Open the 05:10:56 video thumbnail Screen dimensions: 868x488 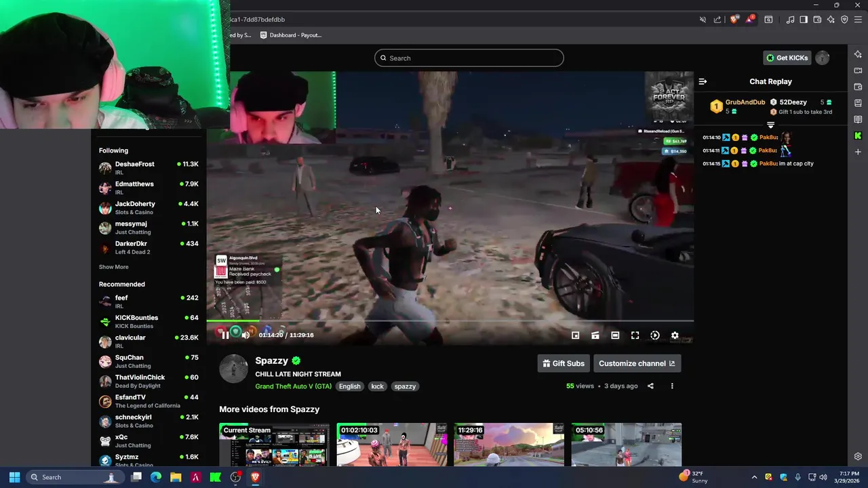coord(626,445)
